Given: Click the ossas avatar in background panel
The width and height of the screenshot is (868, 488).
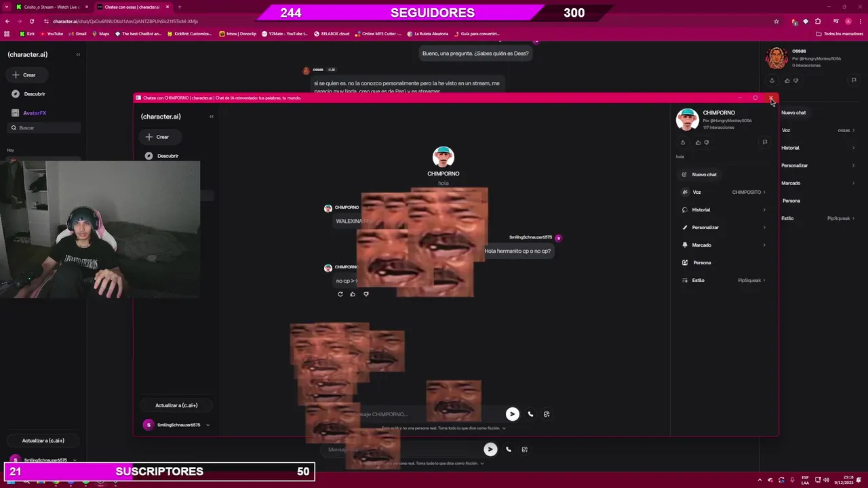Looking at the screenshot, I should tap(776, 58).
